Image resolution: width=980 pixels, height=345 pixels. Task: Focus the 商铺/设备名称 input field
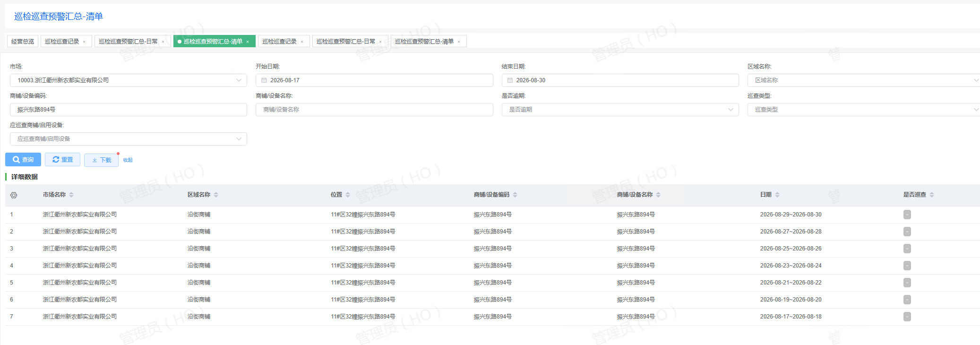click(x=374, y=110)
